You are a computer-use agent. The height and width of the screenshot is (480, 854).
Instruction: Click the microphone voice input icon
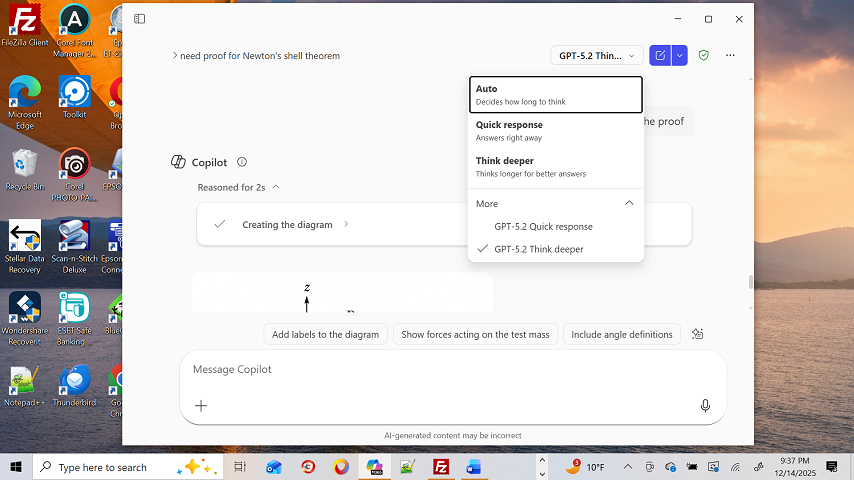tap(705, 405)
